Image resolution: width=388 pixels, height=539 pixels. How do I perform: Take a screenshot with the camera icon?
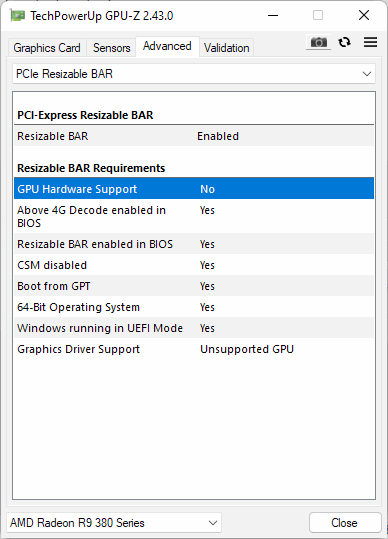(x=319, y=42)
